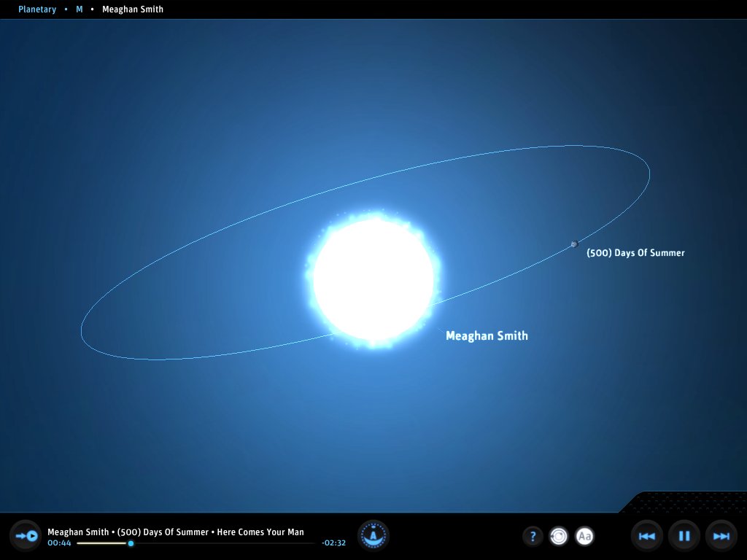Open "Meaghan Smith" from the breadcrumb bar
The height and width of the screenshot is (560, 747).
point(133,9)
